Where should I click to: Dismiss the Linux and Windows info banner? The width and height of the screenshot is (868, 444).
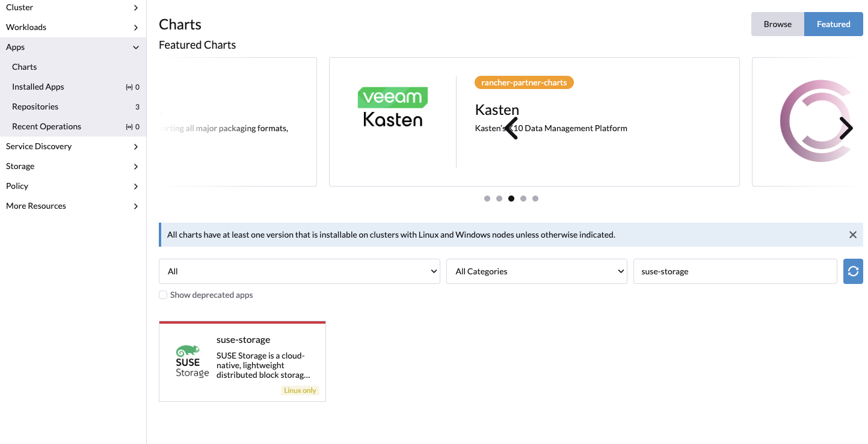coord(852,235)
